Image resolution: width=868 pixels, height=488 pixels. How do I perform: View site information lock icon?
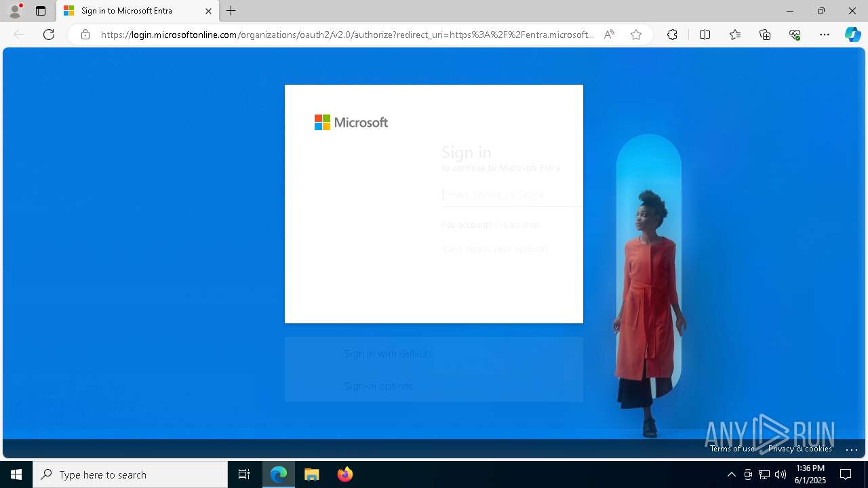85,35
